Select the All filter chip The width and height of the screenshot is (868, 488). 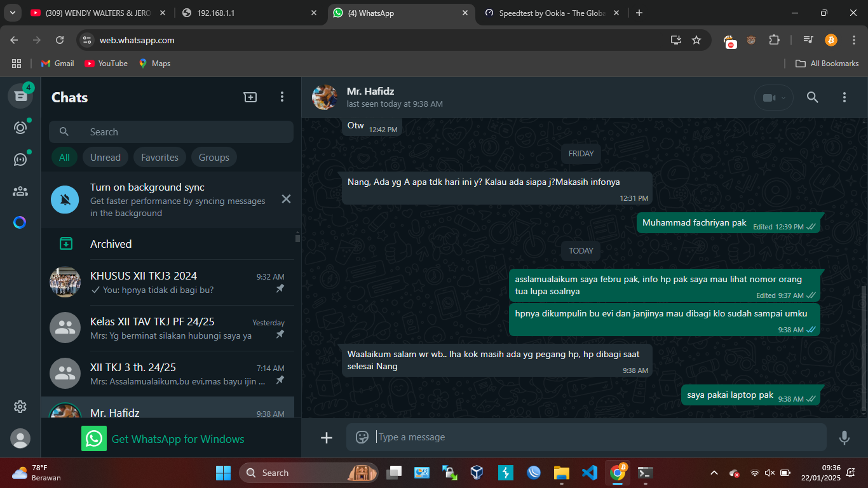click(64, 158)
